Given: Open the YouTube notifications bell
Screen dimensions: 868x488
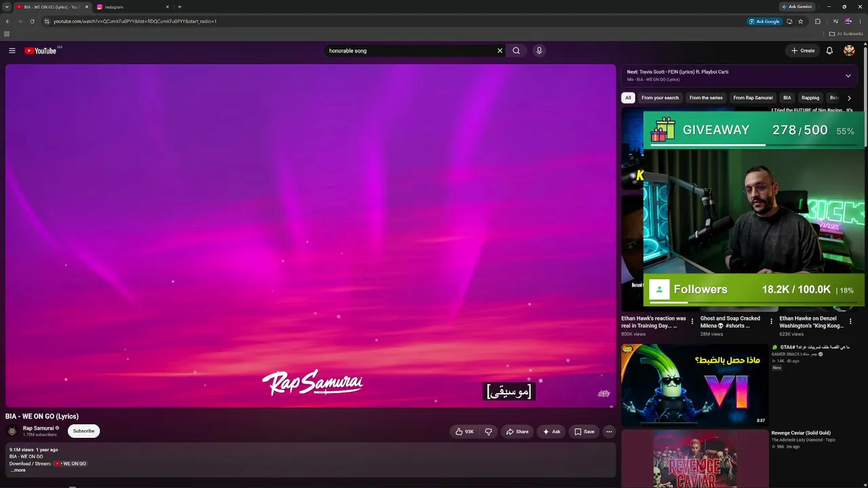Looking at the screenshot, I should [829, 51].
